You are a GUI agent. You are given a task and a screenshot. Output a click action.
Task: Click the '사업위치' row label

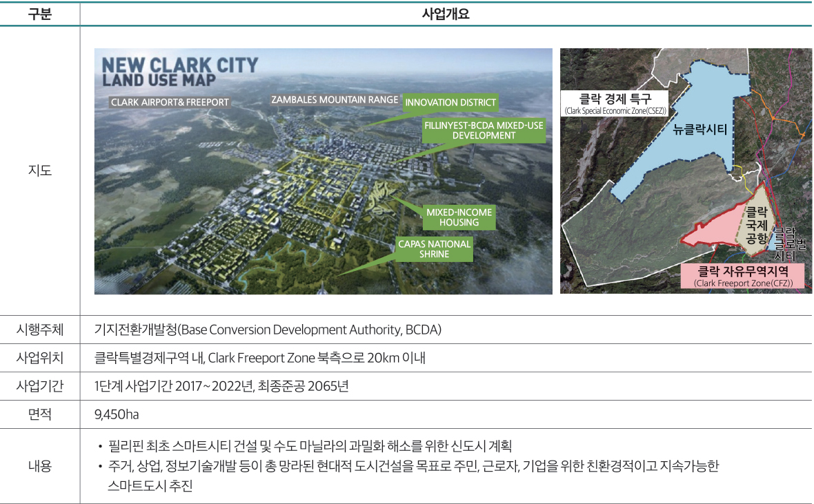40,358
